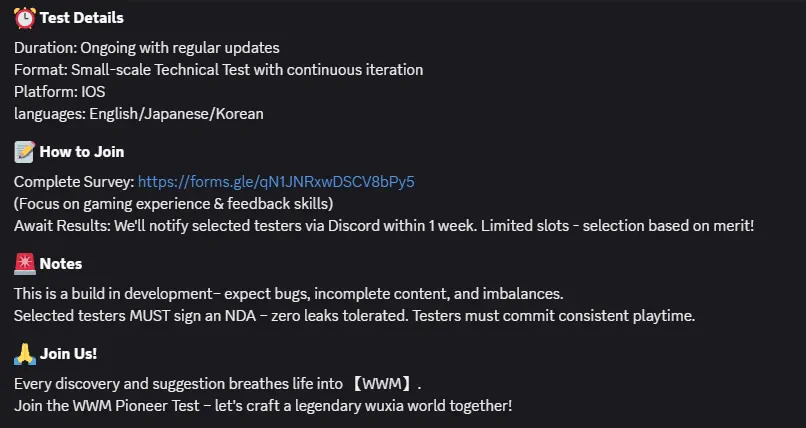
Task: Click the alarm clock emoji
Action: (x=25, y=19)
